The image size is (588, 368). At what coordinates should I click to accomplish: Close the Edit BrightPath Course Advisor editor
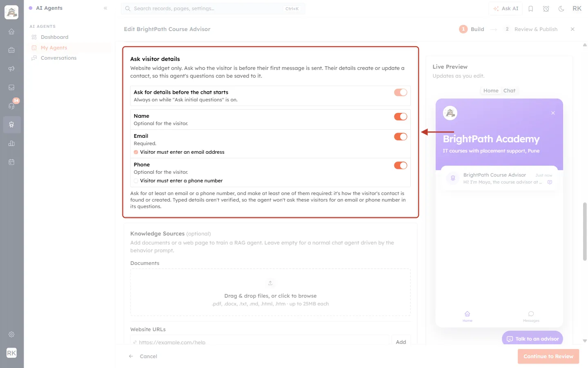[x=572, y=29]
